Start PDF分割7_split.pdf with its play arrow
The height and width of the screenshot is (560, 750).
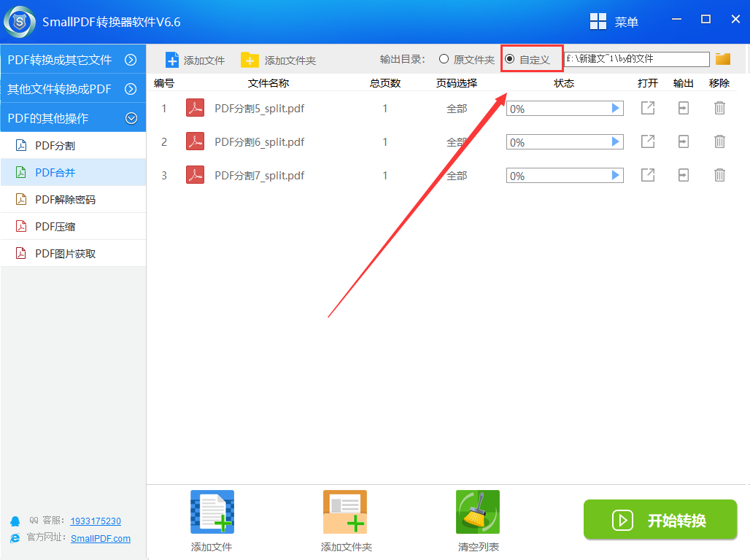pyautogui.click(x=616, y=176)
